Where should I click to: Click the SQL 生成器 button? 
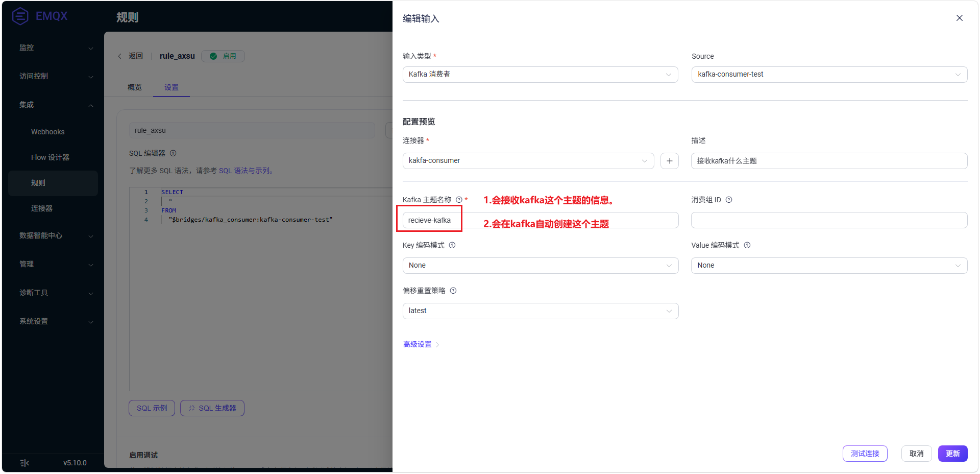coord(212,408)
